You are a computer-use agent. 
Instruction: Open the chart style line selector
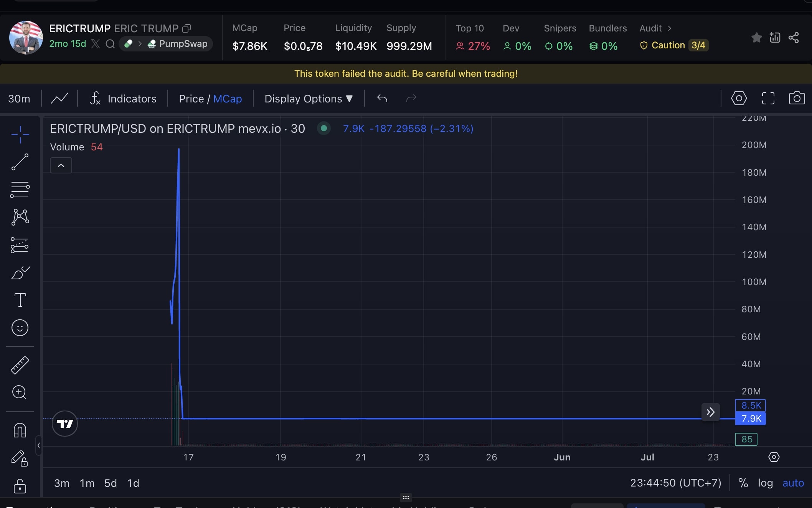(59, 99)
